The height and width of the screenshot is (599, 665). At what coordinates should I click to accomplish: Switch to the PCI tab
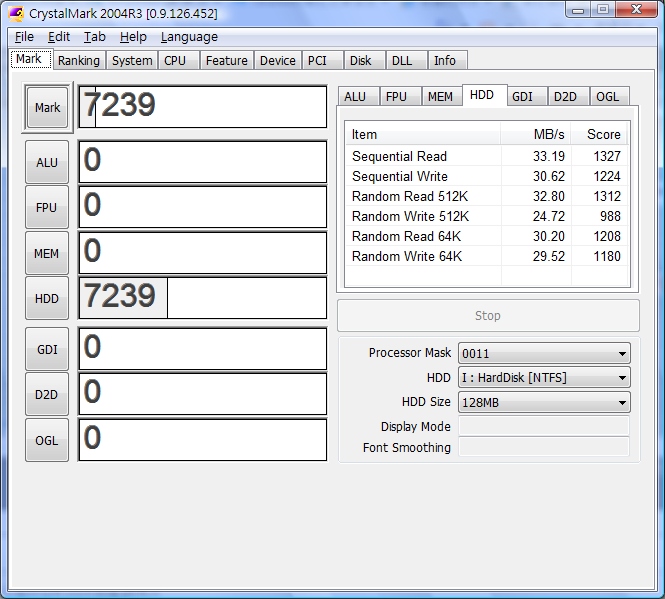(322, 60)
